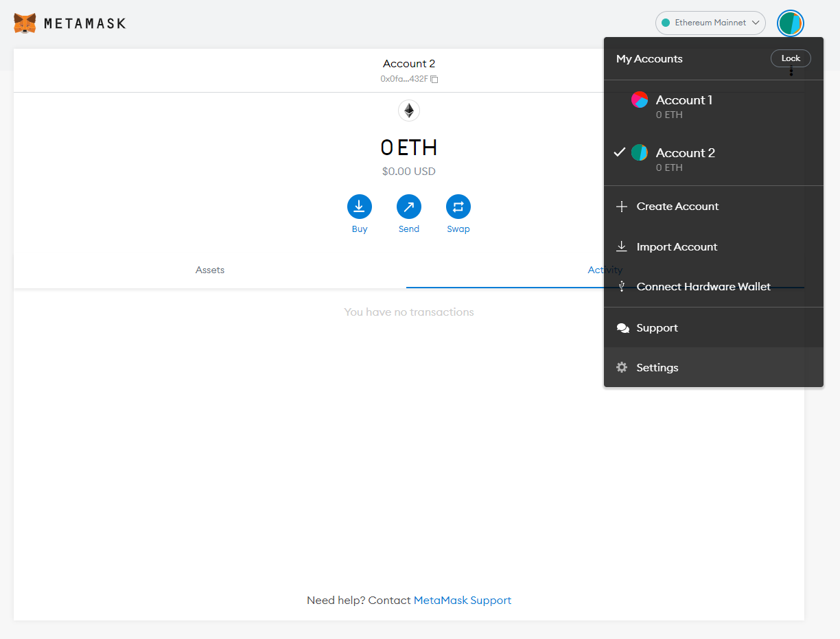
Task: Select the Send icon
Action: pyautogui.click(x=409, y=205)
